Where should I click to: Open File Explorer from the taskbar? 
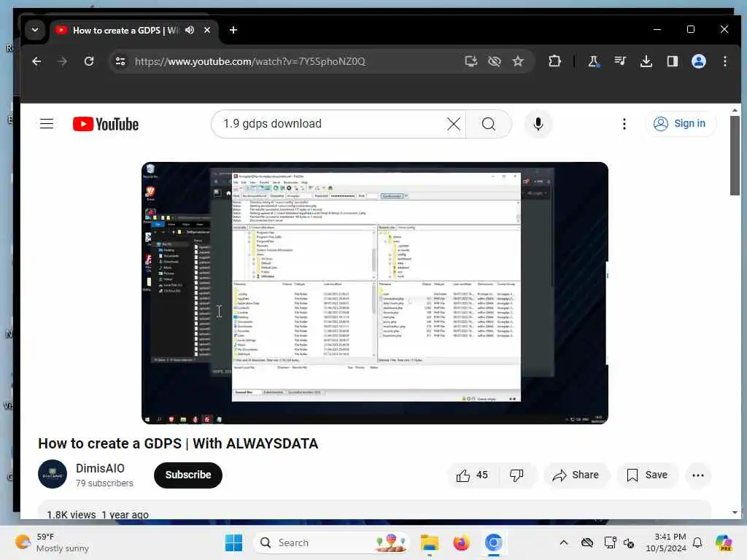point(429,542)
